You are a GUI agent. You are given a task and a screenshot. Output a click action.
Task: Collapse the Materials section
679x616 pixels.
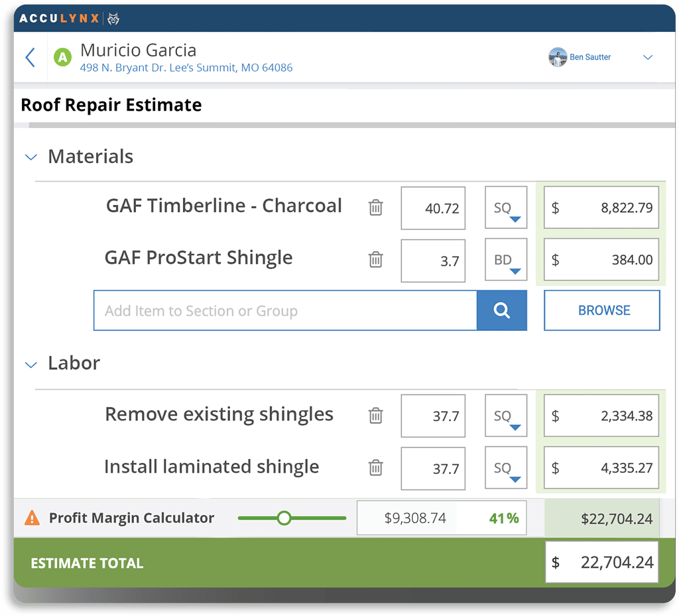(31, 157)
